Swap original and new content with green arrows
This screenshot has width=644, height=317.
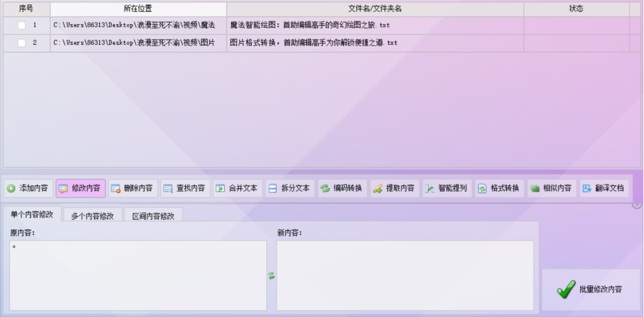pos(271,276)
